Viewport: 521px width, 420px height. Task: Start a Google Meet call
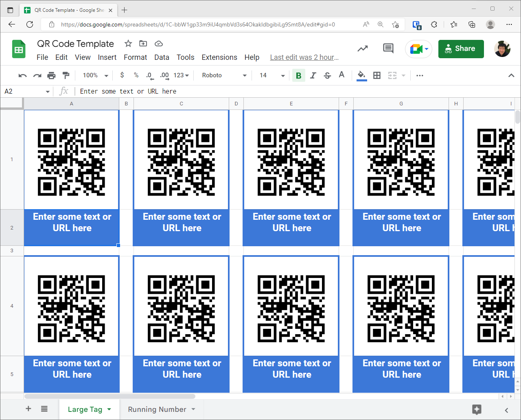point(418,49)
